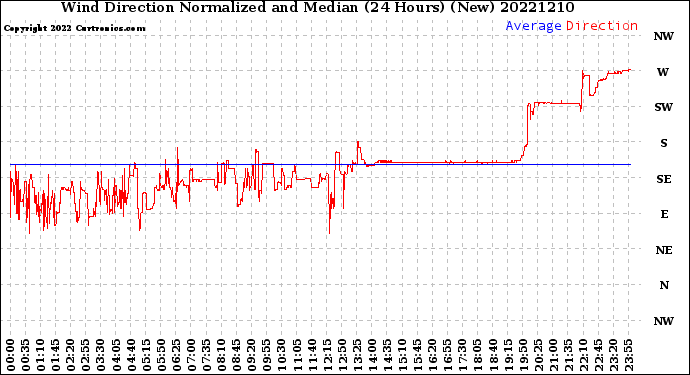The height and width of the screenshot is (375, 690).
Task: Click the 23:55 time label
Action: coord(628,356)
